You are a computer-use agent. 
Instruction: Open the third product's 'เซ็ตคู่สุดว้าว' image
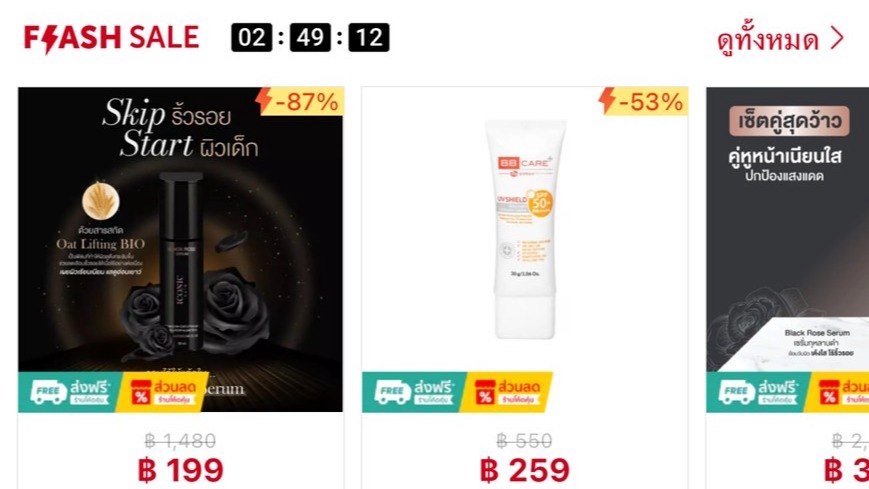(788, 249)
